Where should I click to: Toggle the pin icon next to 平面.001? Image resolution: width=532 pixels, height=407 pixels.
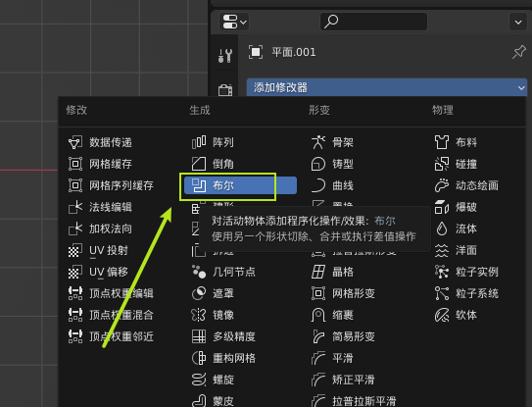click(x=518, y=52)
